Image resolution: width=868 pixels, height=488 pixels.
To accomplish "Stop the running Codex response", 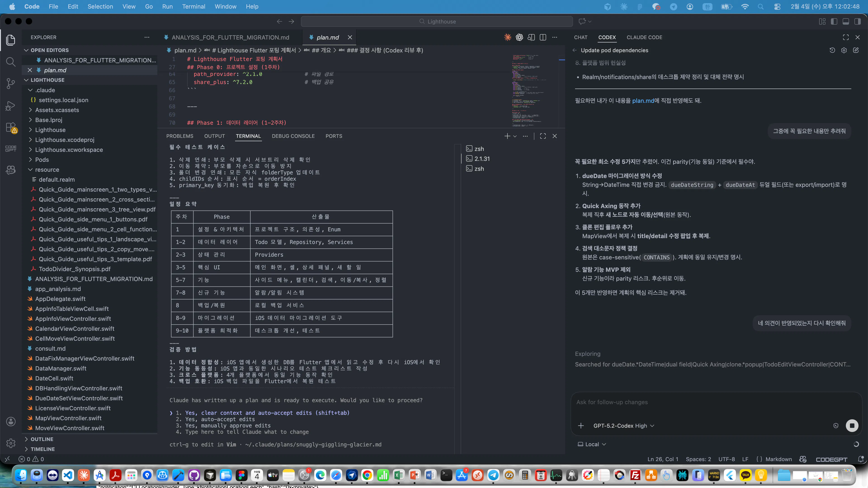I will point(852,425).
